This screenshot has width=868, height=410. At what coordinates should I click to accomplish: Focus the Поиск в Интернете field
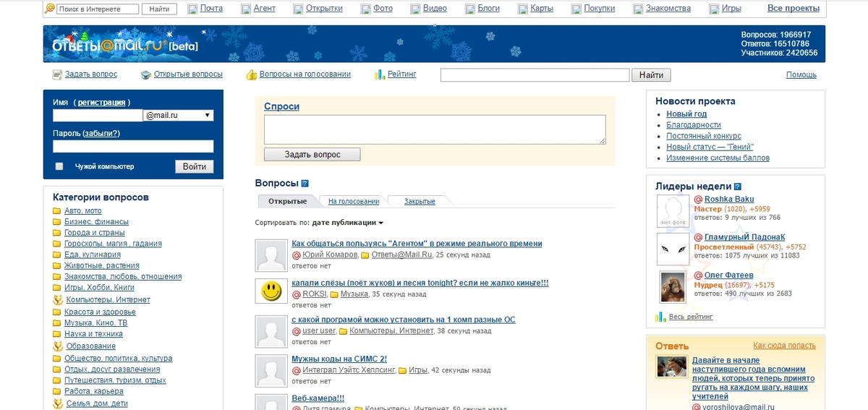[98, 9]
